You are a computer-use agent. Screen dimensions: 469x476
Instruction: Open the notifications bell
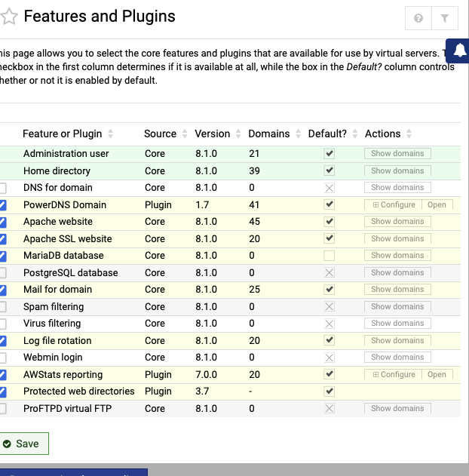pos(459,51)
